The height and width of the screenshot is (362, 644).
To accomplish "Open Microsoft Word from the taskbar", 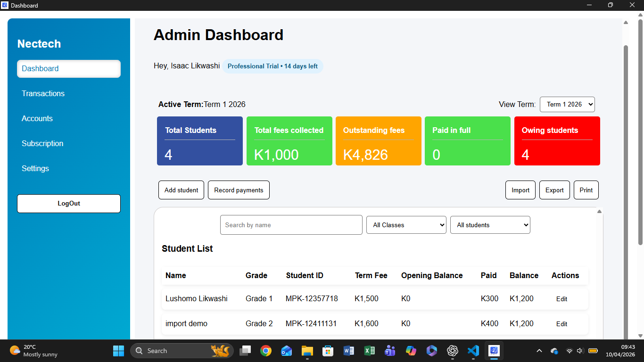I will point(349,351).
